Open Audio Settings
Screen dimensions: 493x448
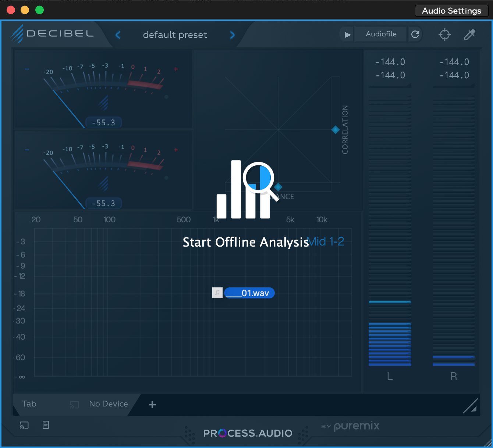pyautogui.click(x=451, y=11)
